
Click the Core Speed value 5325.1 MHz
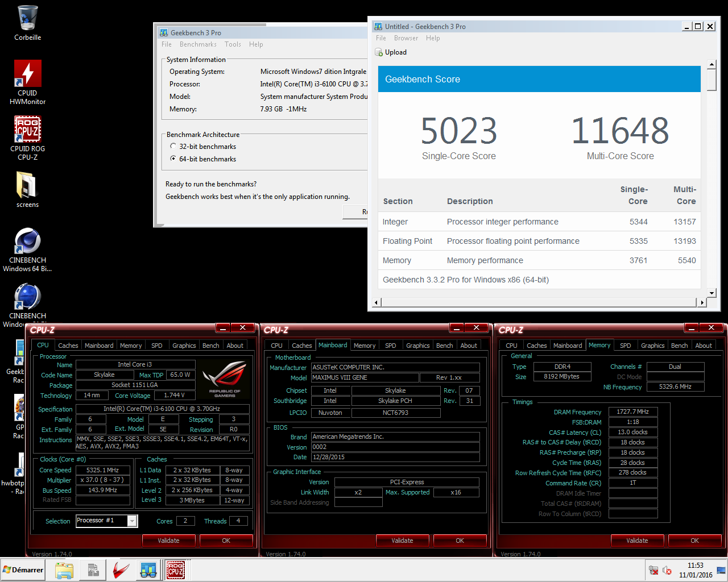[x=102, y=470]
